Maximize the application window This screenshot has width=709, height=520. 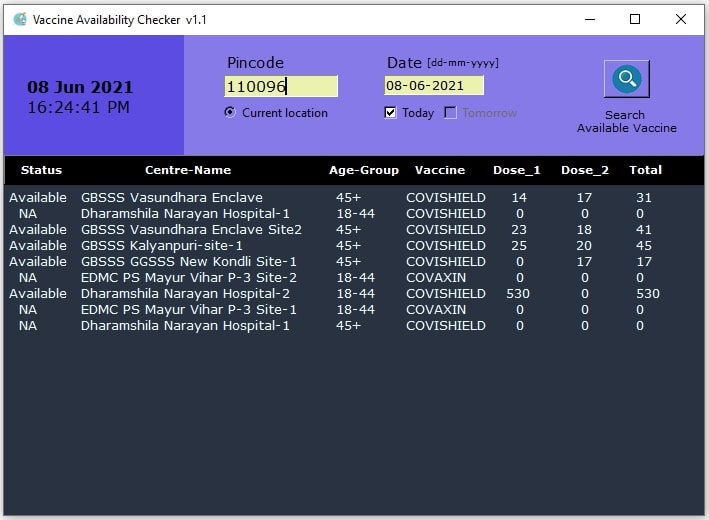pyautogui.click(x=635, y=19)
